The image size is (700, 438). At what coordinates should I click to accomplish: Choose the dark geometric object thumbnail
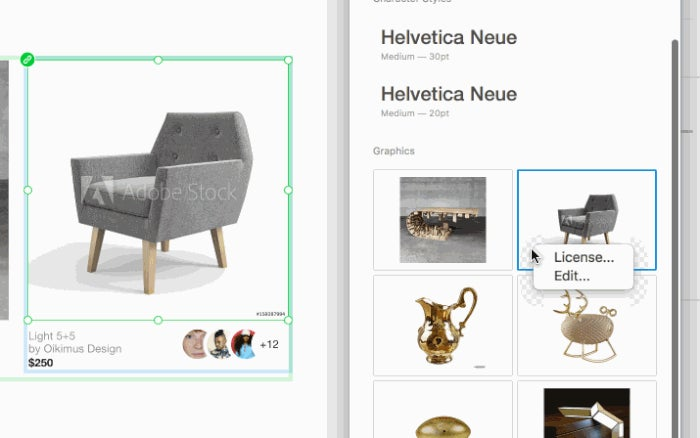point(587,410)
